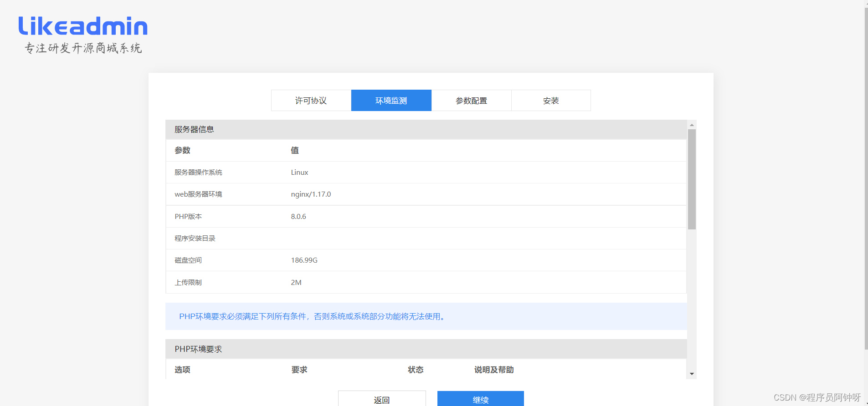
Task: Switch to the 许可协议 tab
Action: coord(311,100)
